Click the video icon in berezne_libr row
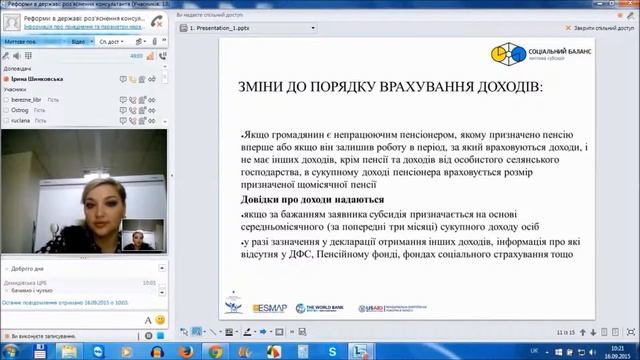640x360 pixels. coord(142,100)
